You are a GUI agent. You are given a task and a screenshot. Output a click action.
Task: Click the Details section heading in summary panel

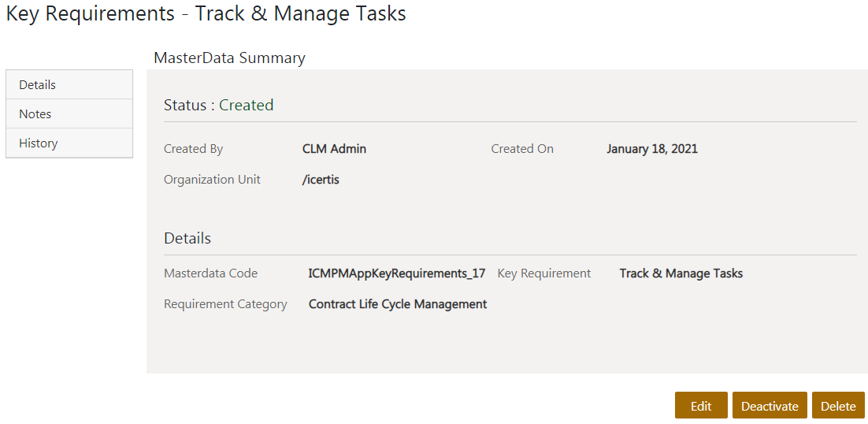click(x=187, y=238)
